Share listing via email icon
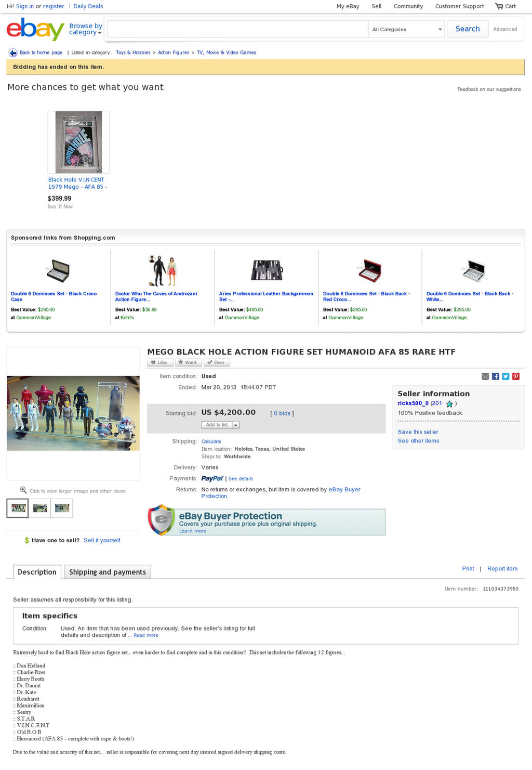Screen dimensions: 532x770 click(x=485, y=376)
